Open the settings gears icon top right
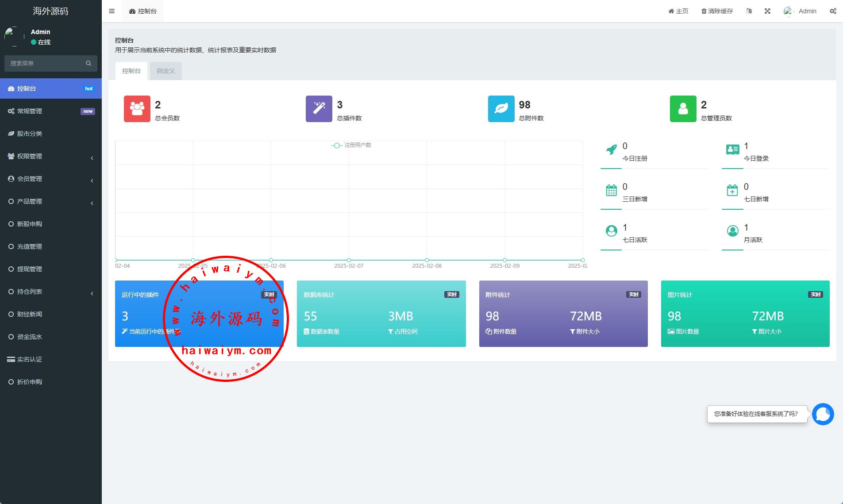Screen dimensions: 843x504 point(833,11)
